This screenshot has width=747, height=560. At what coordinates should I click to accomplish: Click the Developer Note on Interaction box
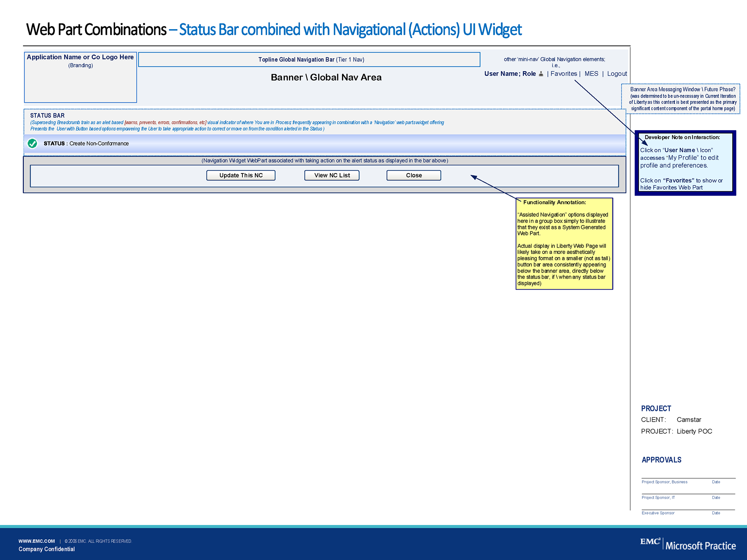(x=685, y=163)
